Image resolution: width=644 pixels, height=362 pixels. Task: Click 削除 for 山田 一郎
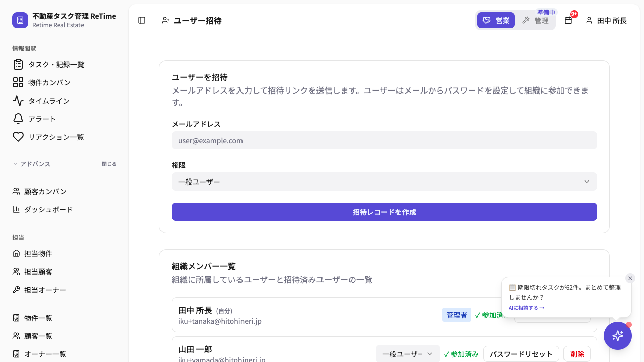click(x=577, y=354)
